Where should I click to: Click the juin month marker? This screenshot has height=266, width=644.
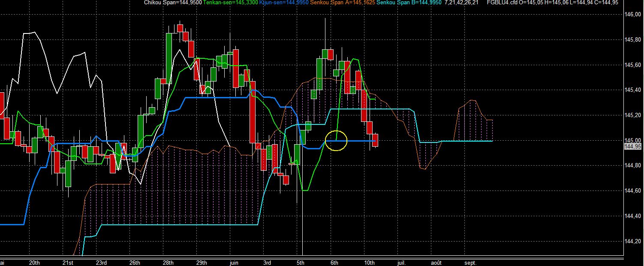click(x=234, y=263)
